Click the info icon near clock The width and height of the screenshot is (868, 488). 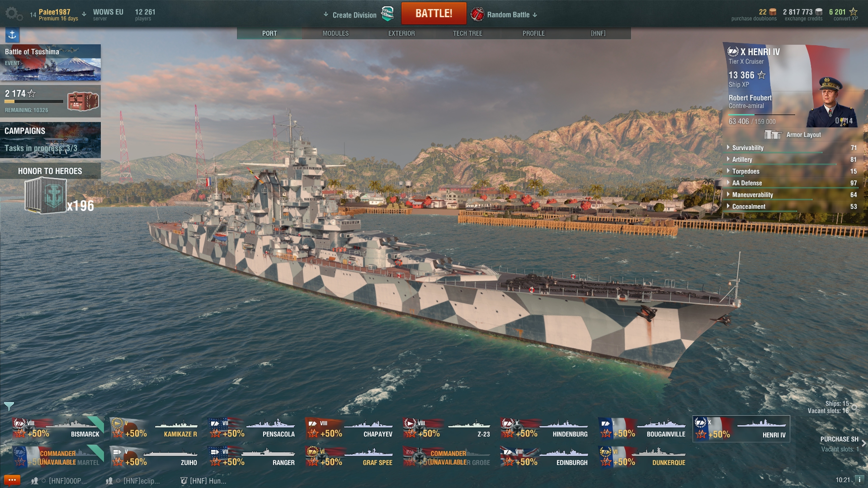859,480
